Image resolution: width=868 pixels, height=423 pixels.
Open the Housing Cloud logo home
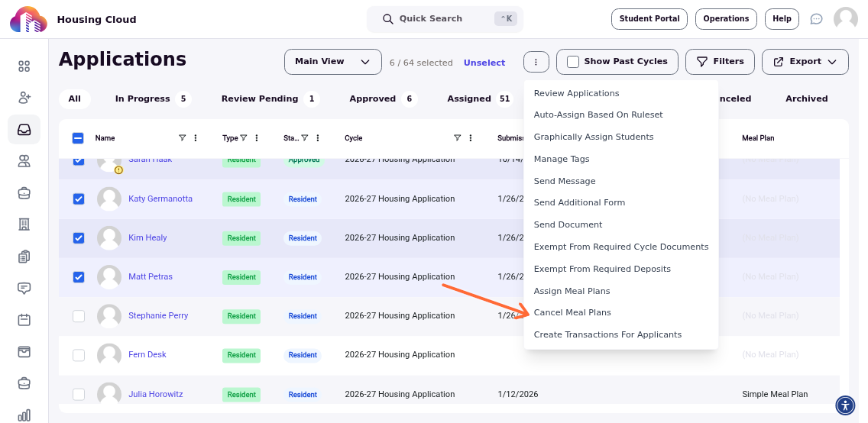pyautogui.click(x=28, y=19)
